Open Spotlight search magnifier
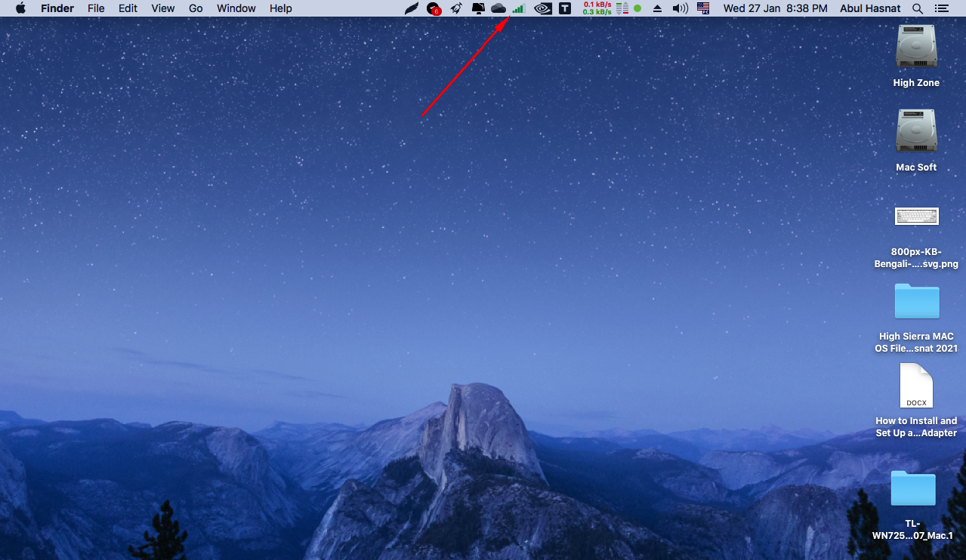This screenshot has height=560, width=966. pyautogui.click(x=918, y=8)
